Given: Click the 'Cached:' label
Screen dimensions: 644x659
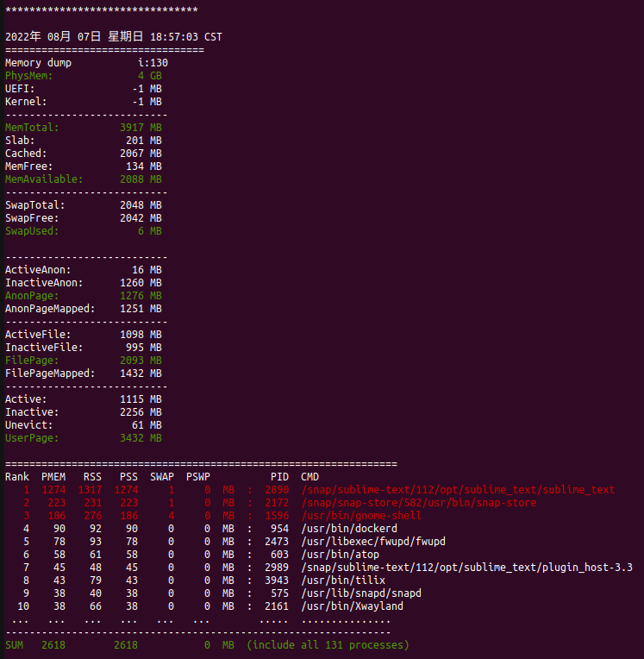Looking at the screenshot, I should tap(26, 154).
